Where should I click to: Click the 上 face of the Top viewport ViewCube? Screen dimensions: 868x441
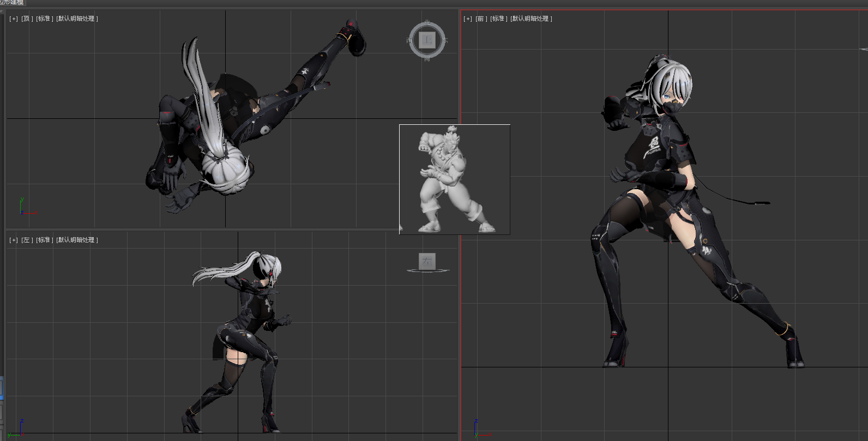point(427,40)
